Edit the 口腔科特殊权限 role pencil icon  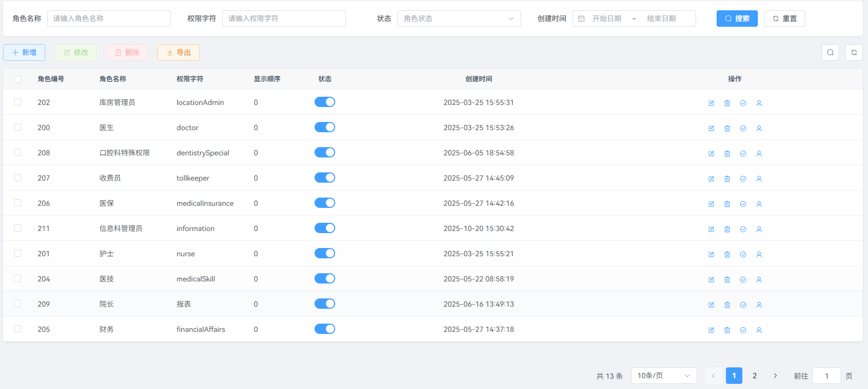tap(711, 153)
